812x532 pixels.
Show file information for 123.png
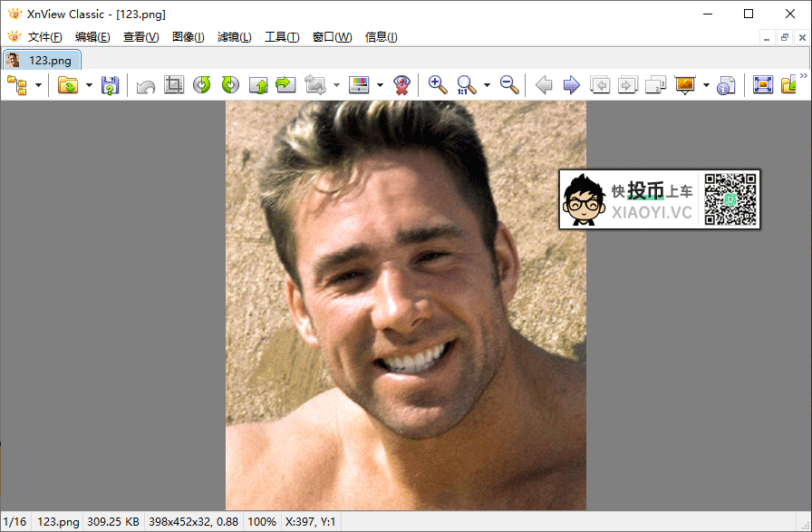(728, 84)
